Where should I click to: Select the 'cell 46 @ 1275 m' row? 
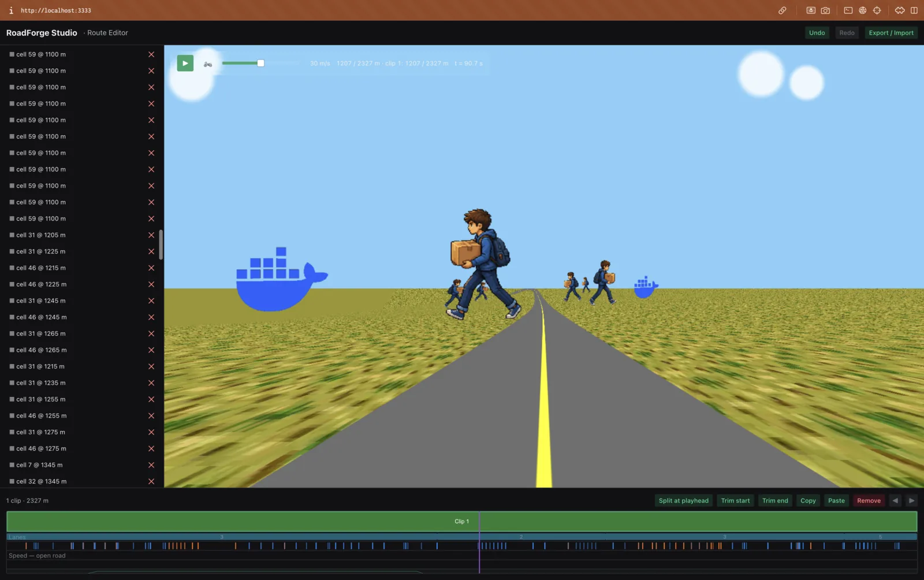(x=81, y=449)
